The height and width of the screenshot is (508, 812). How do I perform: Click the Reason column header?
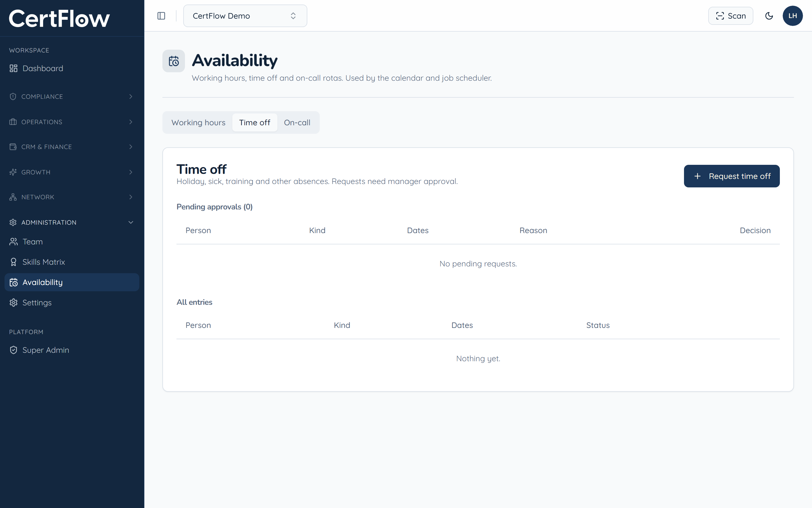coord(533,231)
